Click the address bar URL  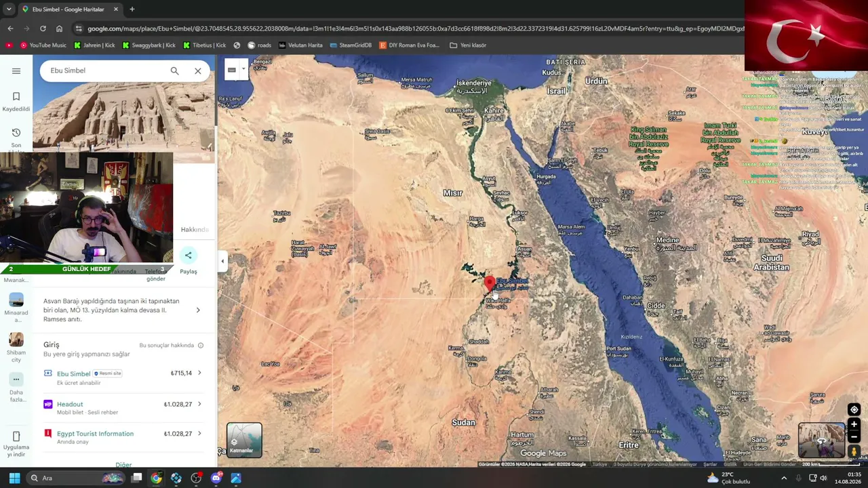pyautogui.click(x=415, y=28)
